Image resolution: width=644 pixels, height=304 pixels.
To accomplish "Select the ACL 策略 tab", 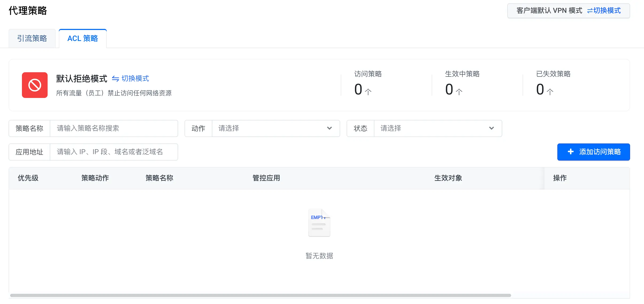I will [83, 39].
